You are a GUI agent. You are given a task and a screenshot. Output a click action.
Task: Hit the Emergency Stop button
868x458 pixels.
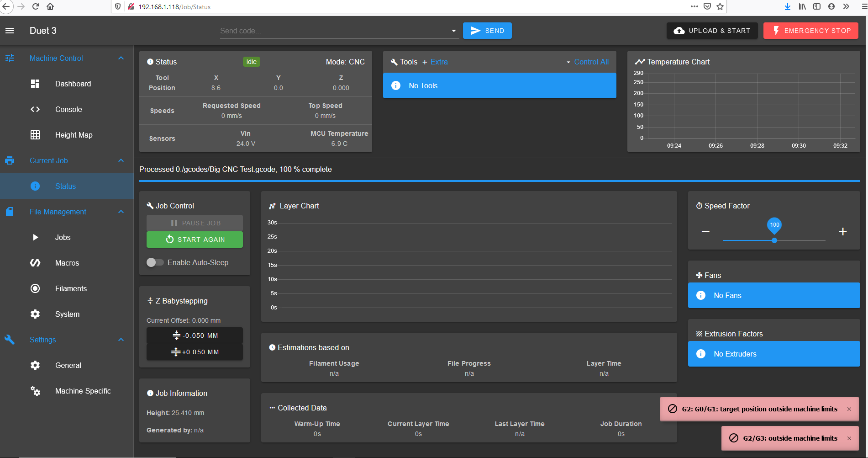(x=811, y=31)
